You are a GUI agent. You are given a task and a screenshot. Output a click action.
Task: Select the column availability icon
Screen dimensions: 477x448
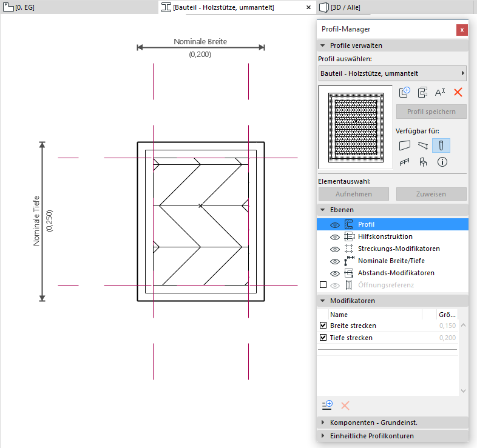pyautogui.click(x=441, y=145)
